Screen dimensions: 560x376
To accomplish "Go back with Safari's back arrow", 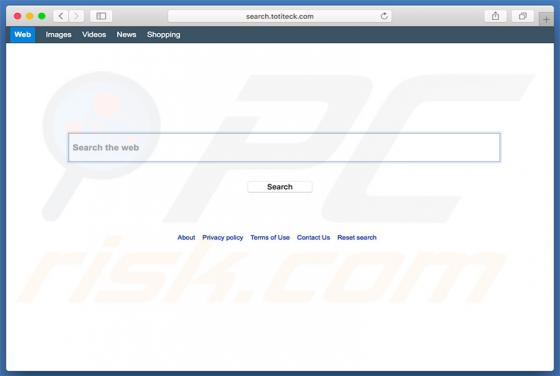I will [61, 16].
